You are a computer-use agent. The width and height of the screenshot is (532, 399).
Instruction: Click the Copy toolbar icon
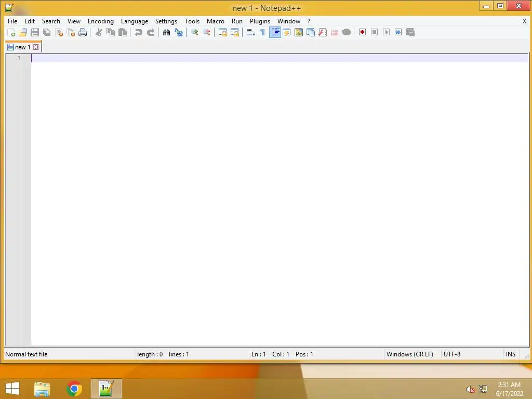111,32
